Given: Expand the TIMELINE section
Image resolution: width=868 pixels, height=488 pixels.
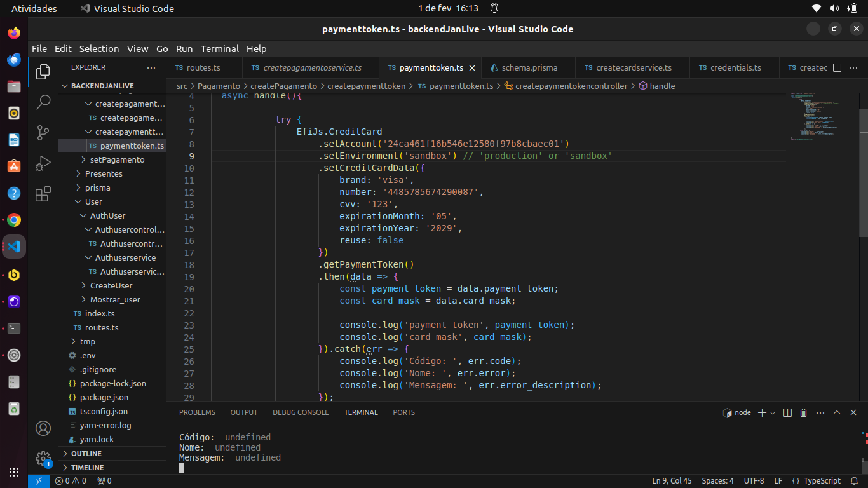Looking at the screenshot, I should coord(112,468).
